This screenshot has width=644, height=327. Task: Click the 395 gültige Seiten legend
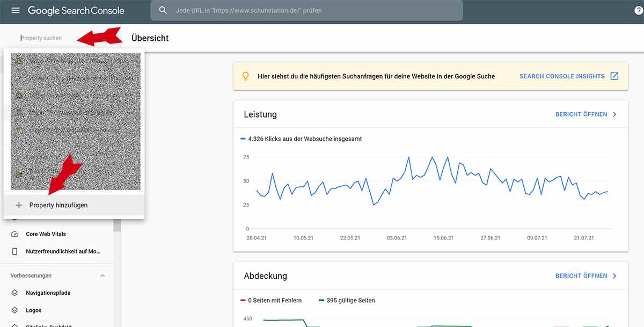point(347,300)
